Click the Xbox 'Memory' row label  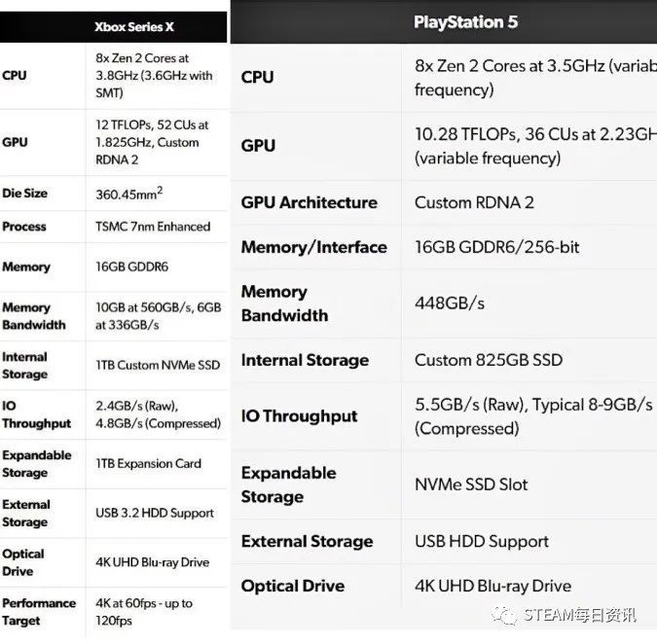(26, 267)
